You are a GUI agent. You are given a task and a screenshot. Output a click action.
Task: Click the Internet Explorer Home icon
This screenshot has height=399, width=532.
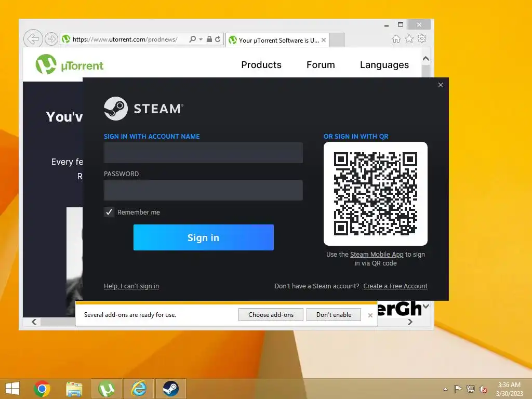(396, 38)
